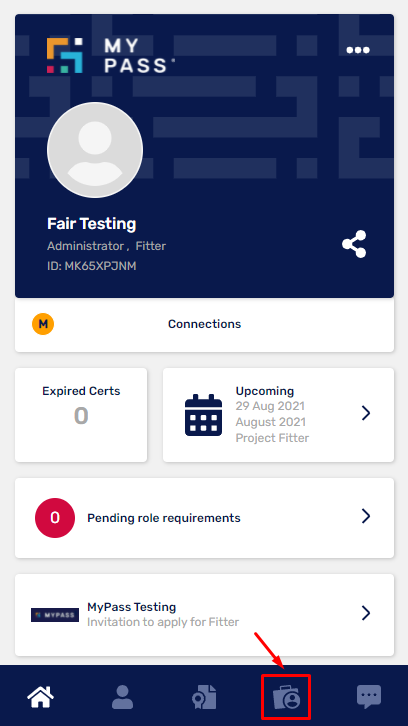Open the Home tab icon
The image size is (408, 726).
[x=41, y=697]
